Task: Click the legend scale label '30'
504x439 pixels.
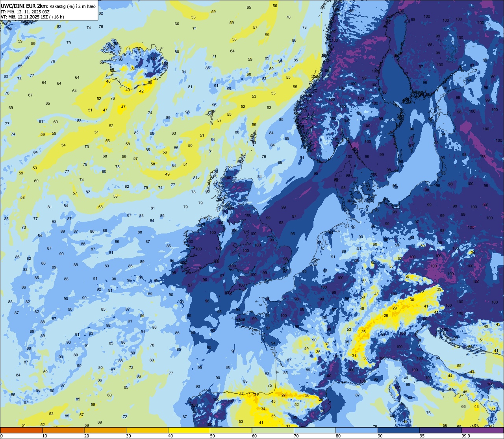Action: click(128, 436)
